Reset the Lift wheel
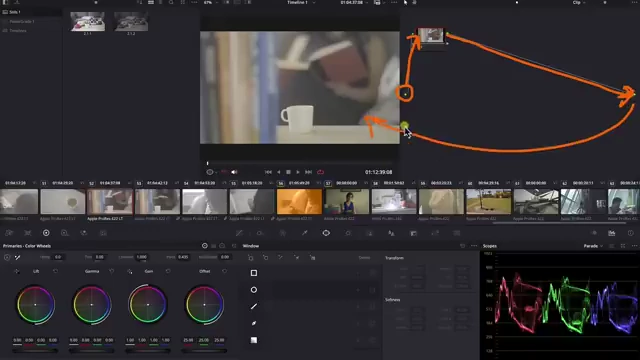The height and width of the screenshot is (360, 640). (x=56, y=271)
